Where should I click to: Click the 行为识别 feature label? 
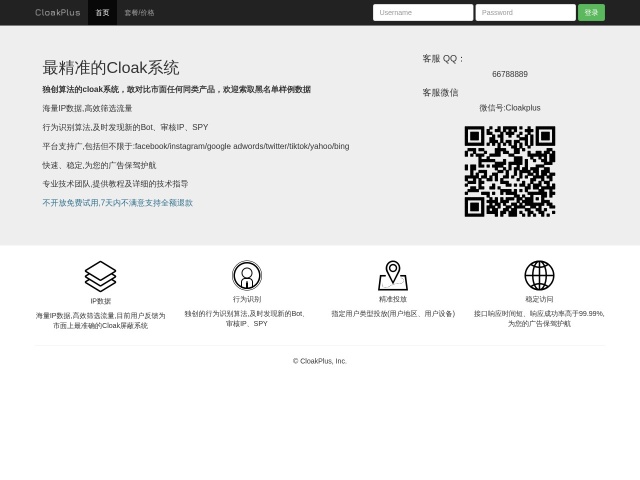247,299
